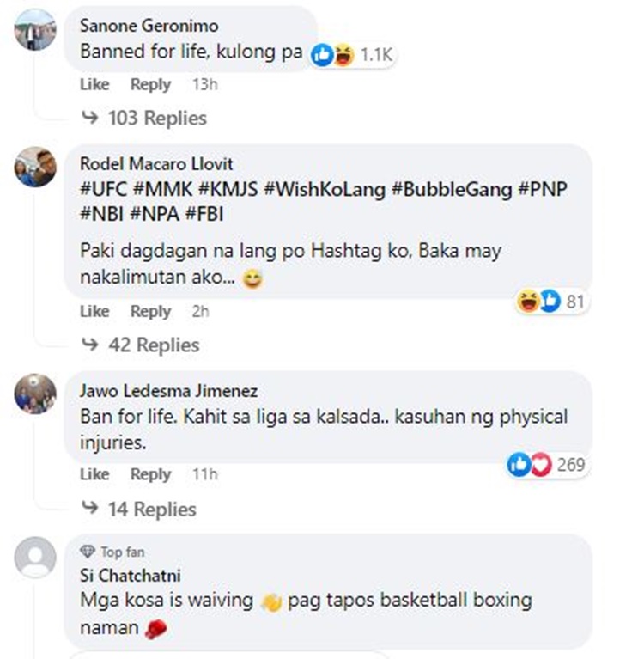The height and width of the screenshot is (659, 644).
Task: Show the 14 Replies thread
Action: point(151,510)
